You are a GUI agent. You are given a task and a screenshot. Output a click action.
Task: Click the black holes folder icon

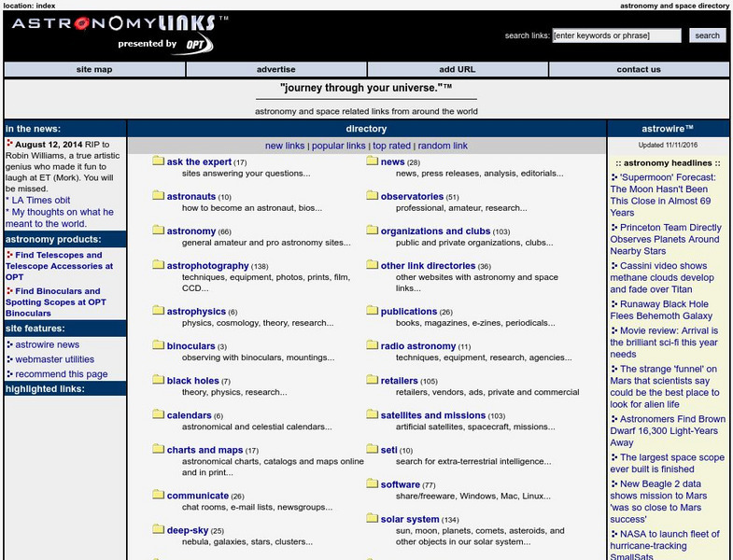pyautogui.click(x=159, y=380)
